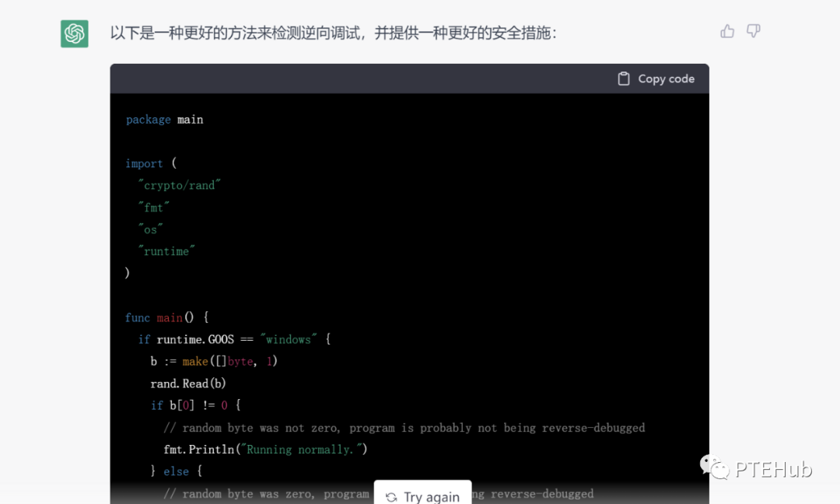840x504 pixels.
Task: Click the "os" import string
Action: (151, 229)
